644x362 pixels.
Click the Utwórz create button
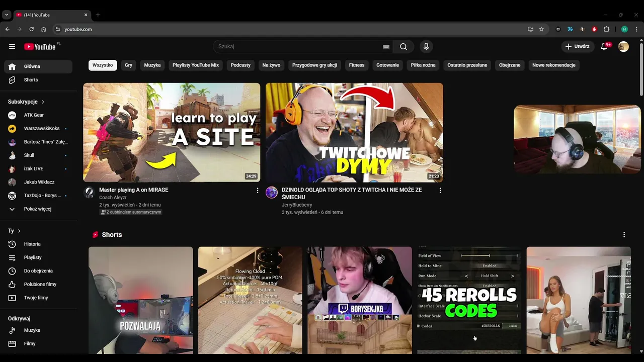(x=577, y=47)
